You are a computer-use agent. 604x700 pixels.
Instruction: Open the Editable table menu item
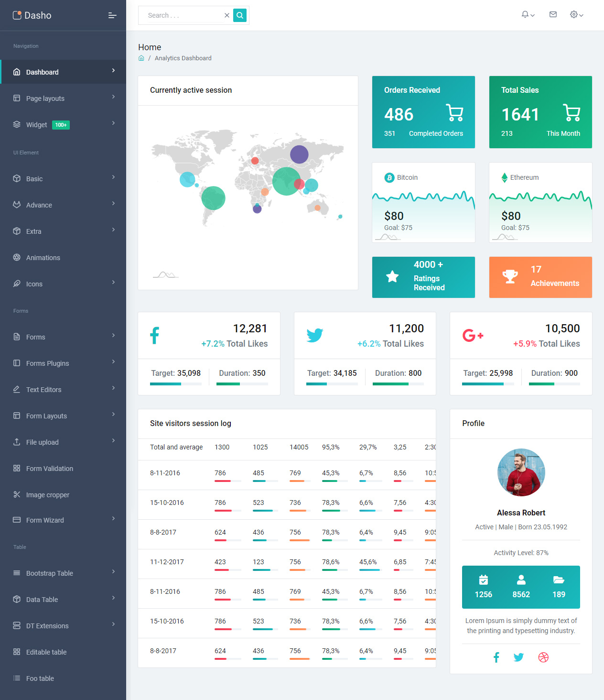[63, 652]
